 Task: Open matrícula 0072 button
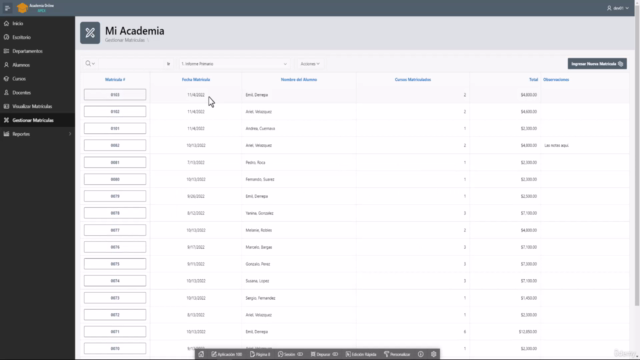point(115,315)
